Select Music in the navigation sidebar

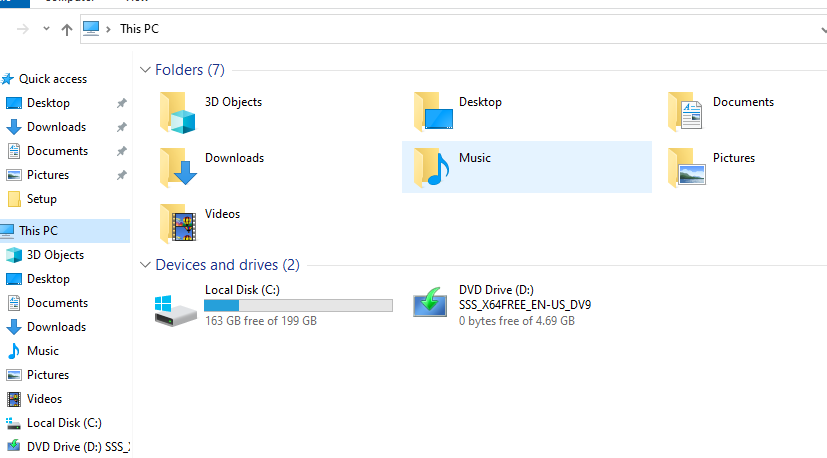tap(42, 351)
